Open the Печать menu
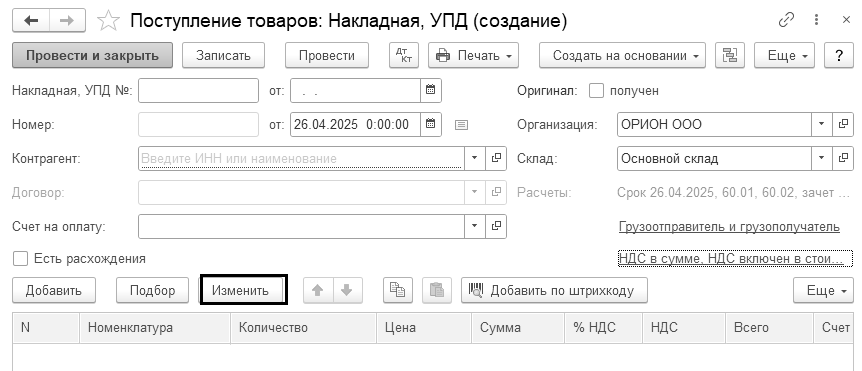 pos(473,56)
